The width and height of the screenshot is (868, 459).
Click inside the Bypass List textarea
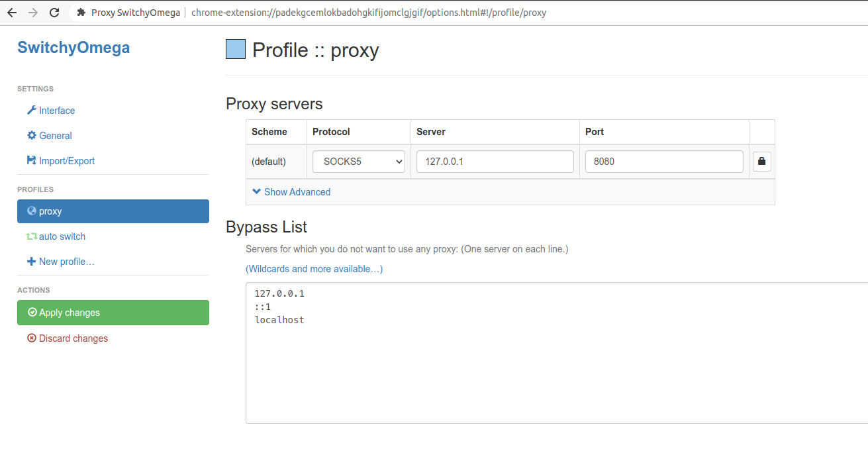click(x=557, y=353)
